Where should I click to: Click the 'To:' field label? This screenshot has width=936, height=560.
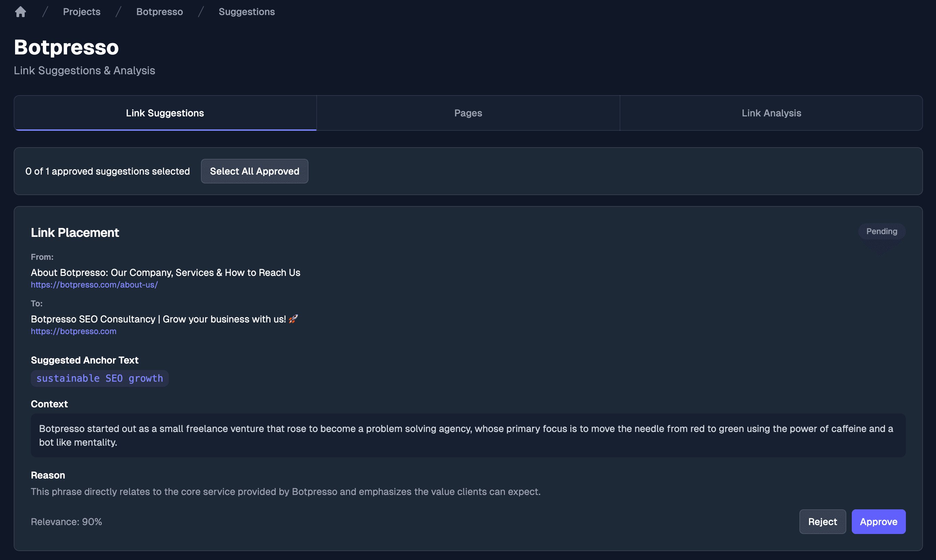pyautogui.click(x=37, y=303)
